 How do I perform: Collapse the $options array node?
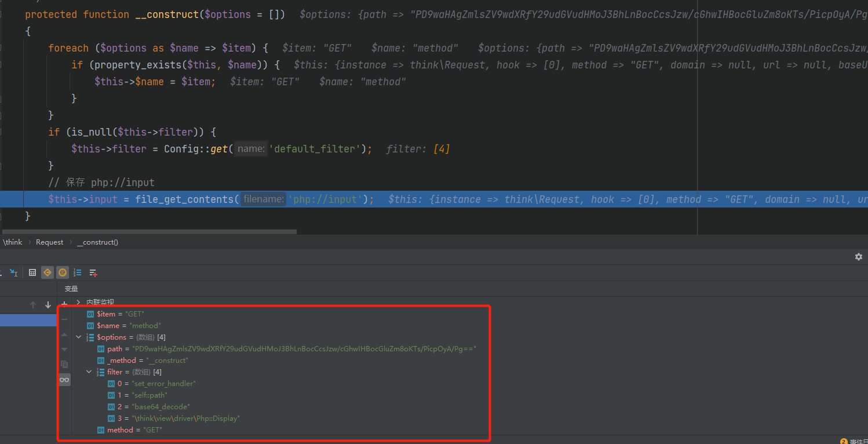(79, 337)
